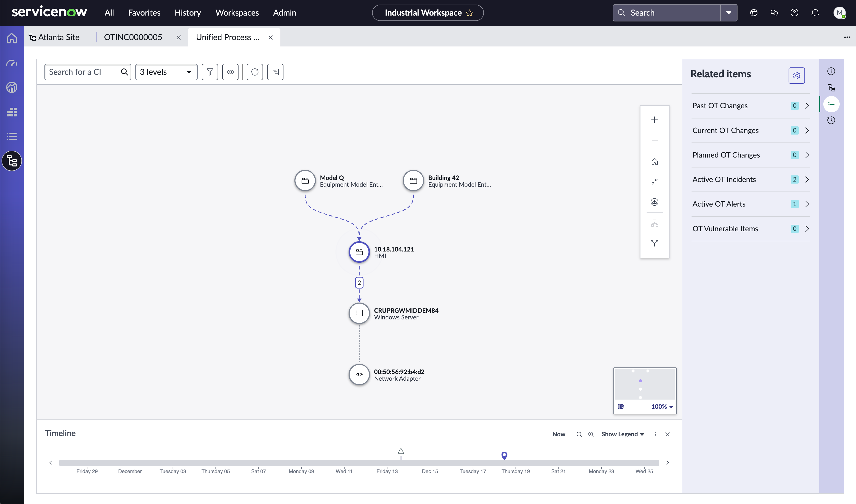The image size is (856, 504).
Task: Open the analytics chart sidebar icon
Action: (x=11, y=87)
